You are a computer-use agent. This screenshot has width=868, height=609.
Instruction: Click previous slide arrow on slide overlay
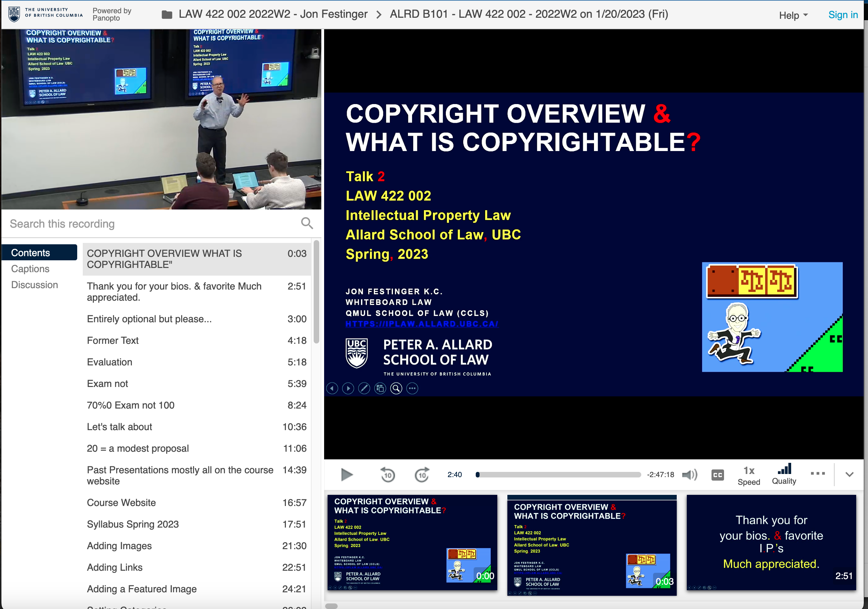point(332,388)
